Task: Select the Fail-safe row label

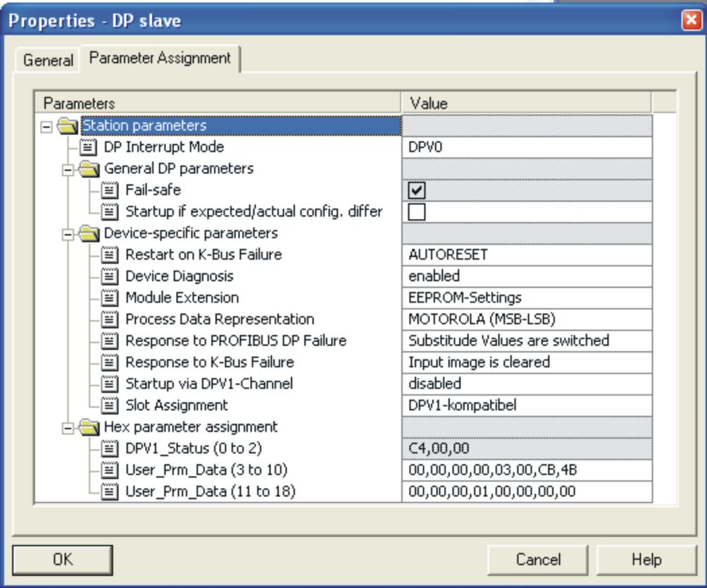Action: tap(154, 190)
